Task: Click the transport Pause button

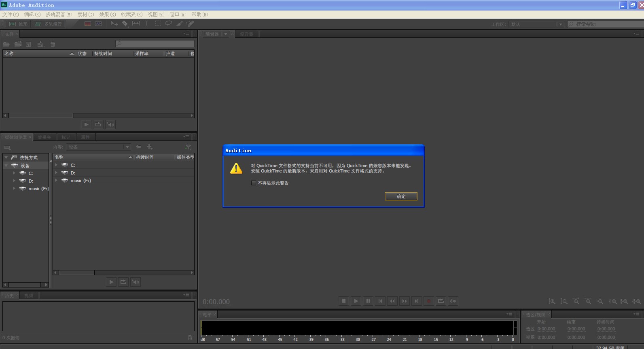Action: pyautogui.click(x=368, y=301)
